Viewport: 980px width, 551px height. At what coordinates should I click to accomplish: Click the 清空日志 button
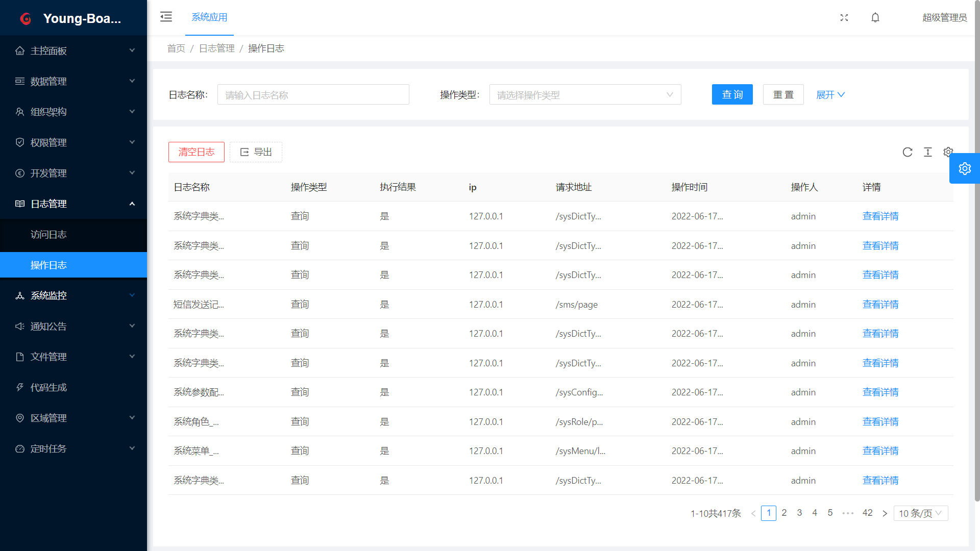coord(196,152)
